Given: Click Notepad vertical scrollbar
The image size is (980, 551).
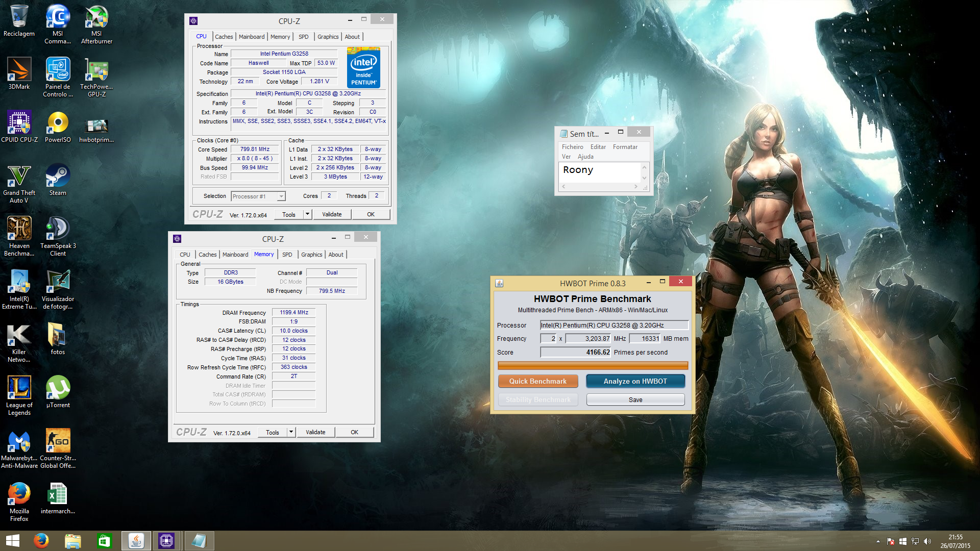Looking at the screenshot, I should 644,172.
